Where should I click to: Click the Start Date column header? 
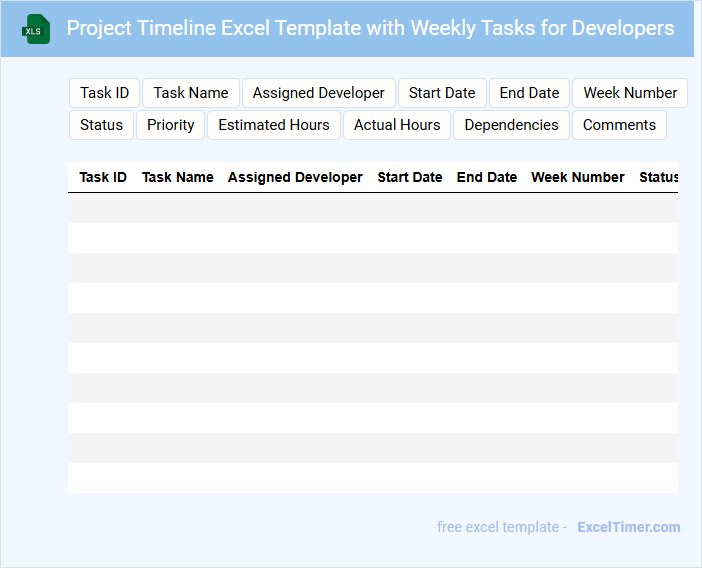tap(410, 177)
